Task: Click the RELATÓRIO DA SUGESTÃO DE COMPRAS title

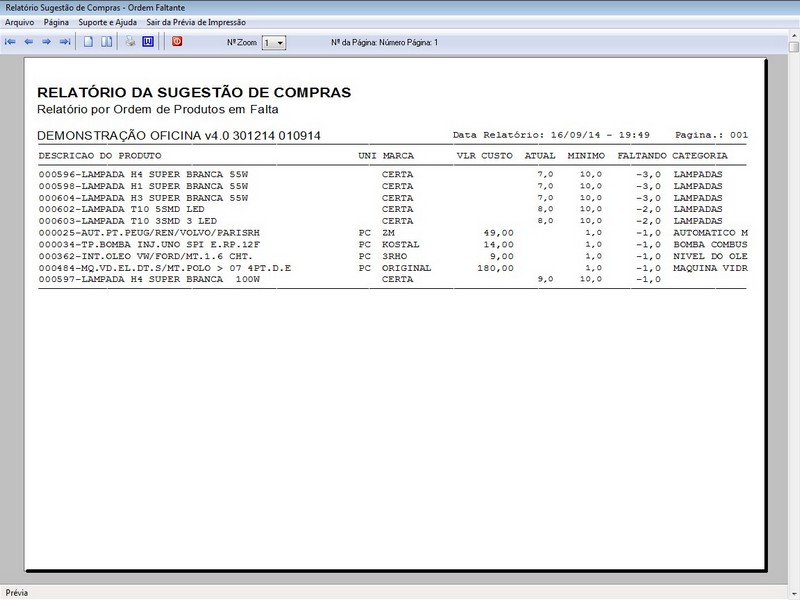Action: point(194,92)
